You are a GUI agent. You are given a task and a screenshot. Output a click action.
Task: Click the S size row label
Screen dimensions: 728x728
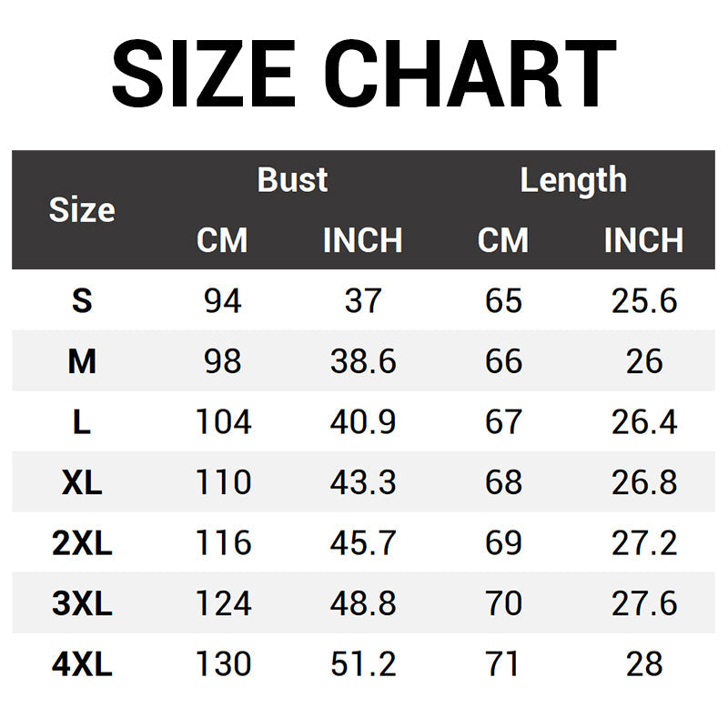click(82, 301)
